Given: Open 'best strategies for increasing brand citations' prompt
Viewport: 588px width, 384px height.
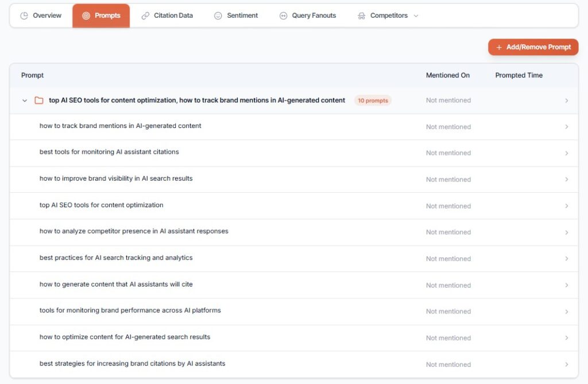Looking at the screenshot, I should (132, 363).
